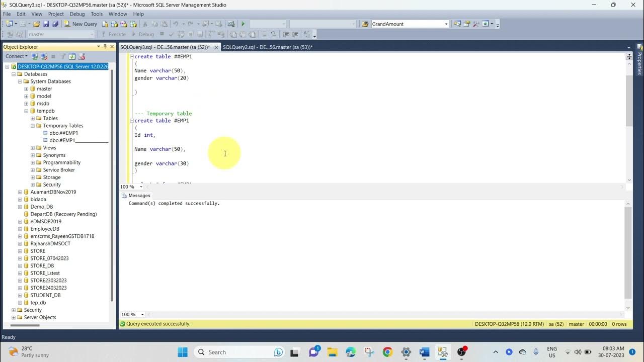Open the editor zoom 100 % dropdown
This screenshot has width=644, height=362.
tap(141, 187)
